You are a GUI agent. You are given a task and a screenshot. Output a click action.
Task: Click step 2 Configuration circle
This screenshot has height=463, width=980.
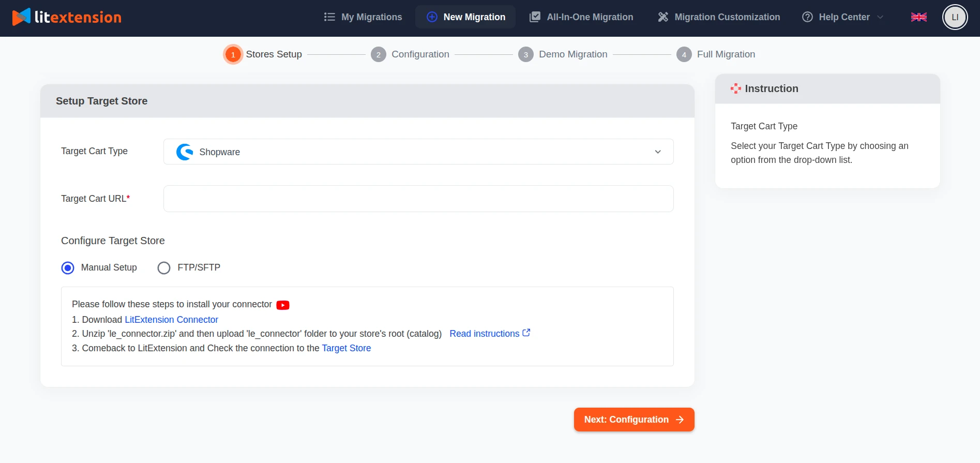point(379,54)
